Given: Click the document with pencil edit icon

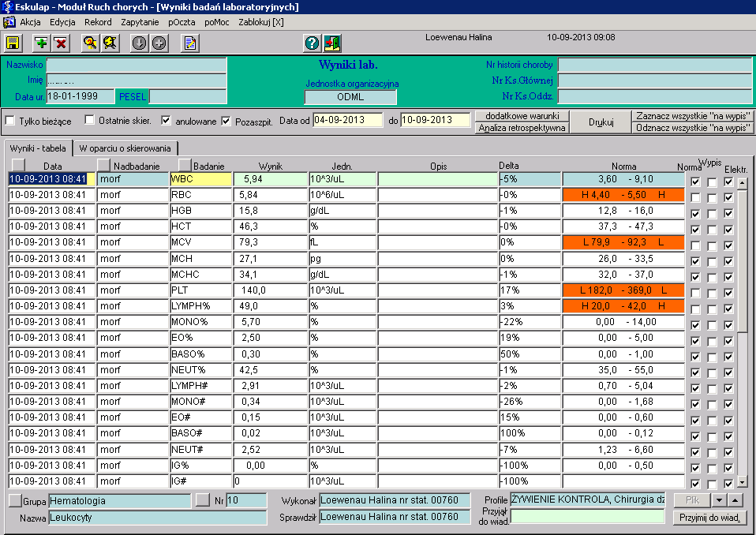Looking at the screenshot, I should coord(190,43).
